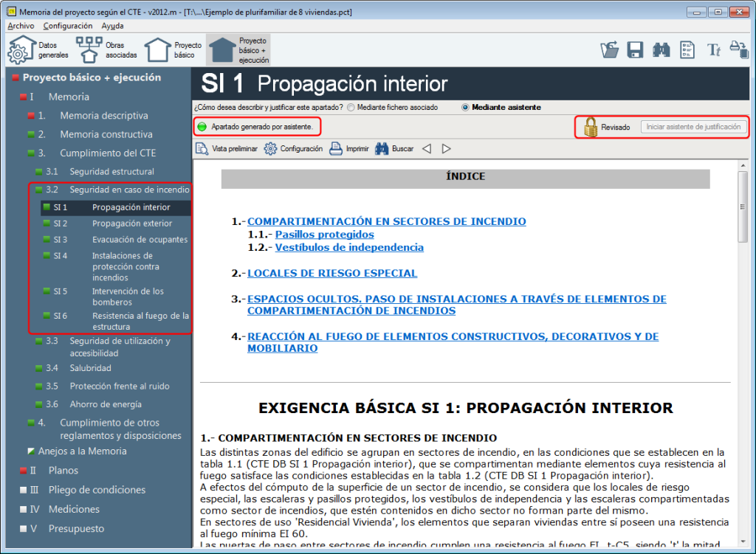This screenshot has height=554, width=756.
Task: Open the Ayuda menu
Action: coord(112,26)
